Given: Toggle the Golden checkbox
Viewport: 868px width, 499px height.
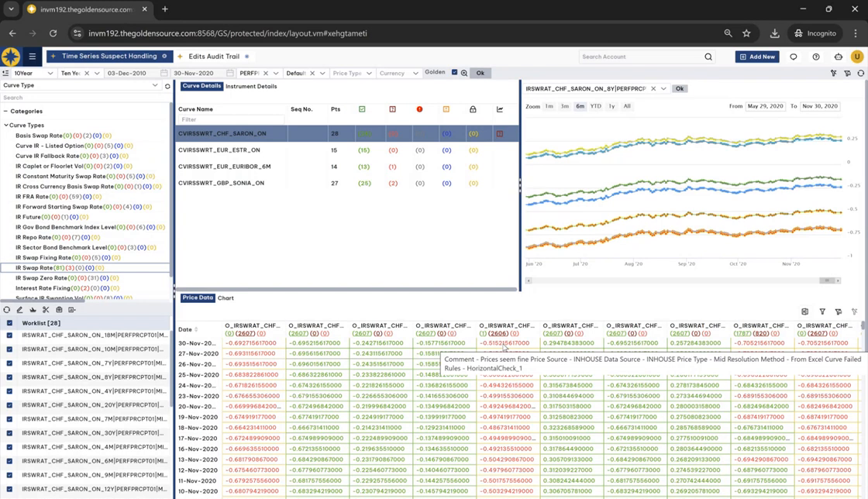Looking at the screenshot, I should [455, 73].
